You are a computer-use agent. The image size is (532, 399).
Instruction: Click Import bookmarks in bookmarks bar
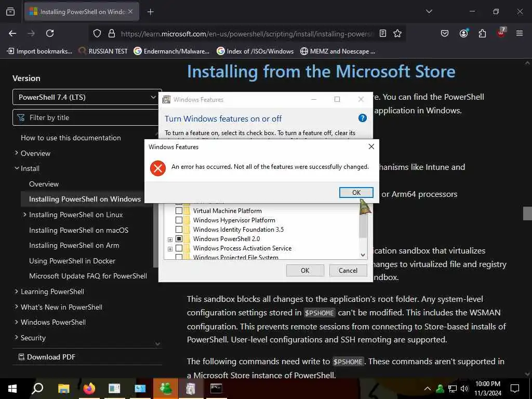[x=39, y=51]
